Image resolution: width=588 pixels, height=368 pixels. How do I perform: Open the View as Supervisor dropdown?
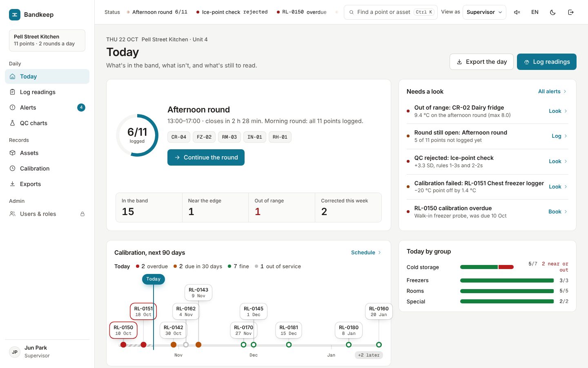point(484,12)
